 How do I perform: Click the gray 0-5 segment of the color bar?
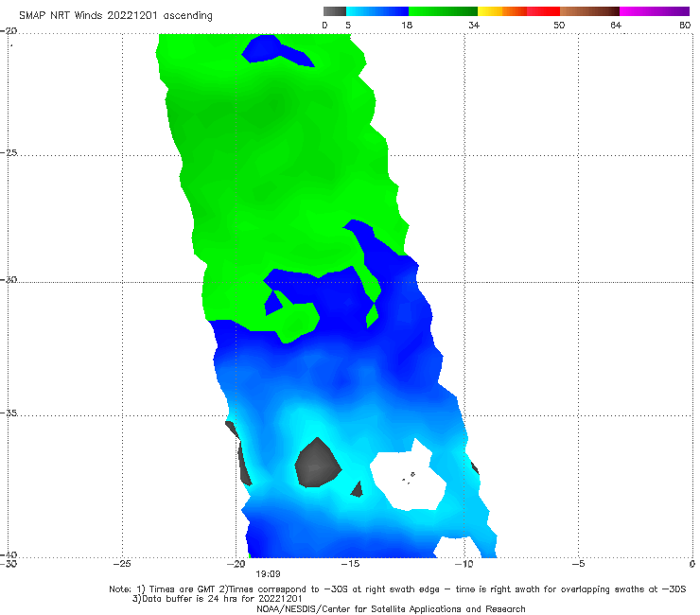(335, 11)
